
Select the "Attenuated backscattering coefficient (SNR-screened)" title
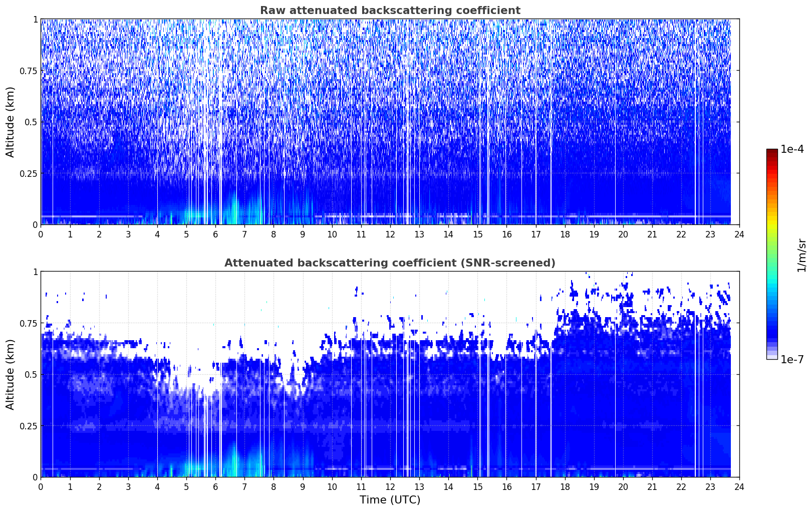(x=390, y=263)
